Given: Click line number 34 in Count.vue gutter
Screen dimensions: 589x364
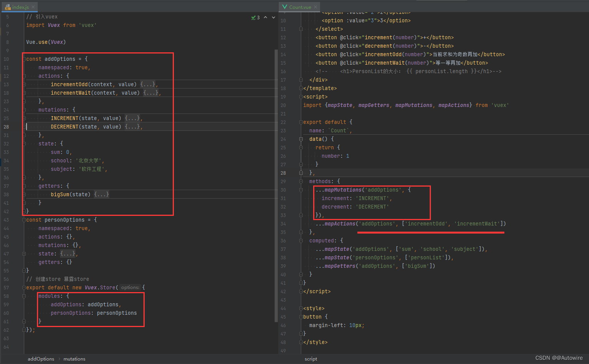Looking at the screenshot, I should pyautogui.click(x=283, y=224).
